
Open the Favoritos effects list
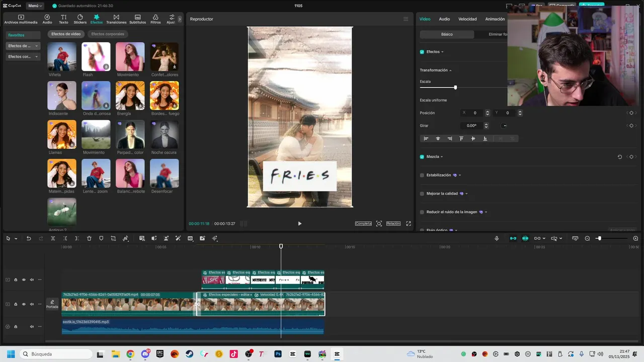(23, 35)
